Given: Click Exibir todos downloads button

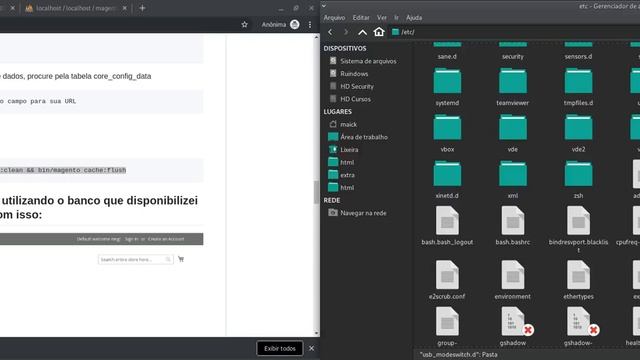Looking at the screenshot, I should 280,348.
